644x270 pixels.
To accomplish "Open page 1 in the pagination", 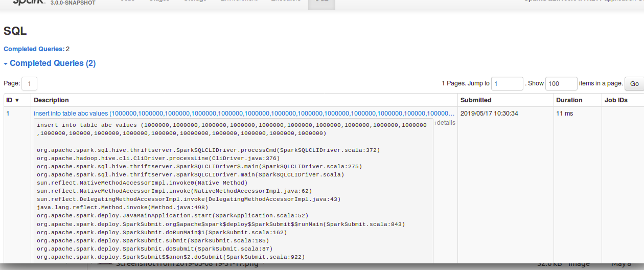I will (29, 83).
